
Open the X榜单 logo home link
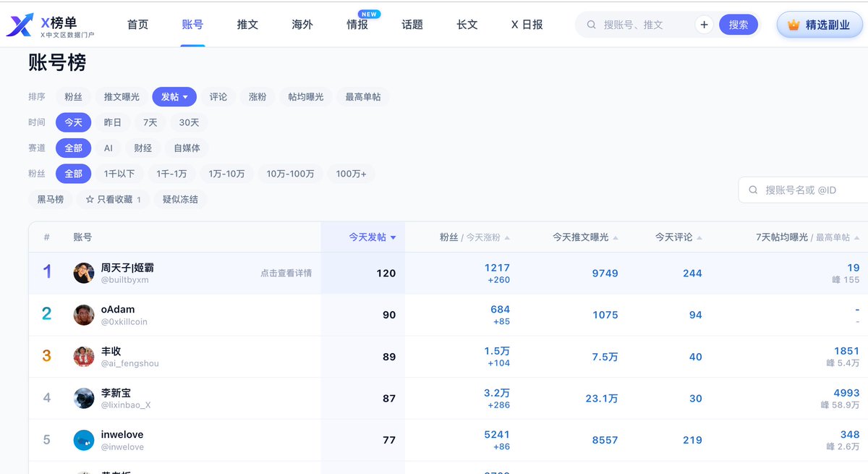[51, 25]
